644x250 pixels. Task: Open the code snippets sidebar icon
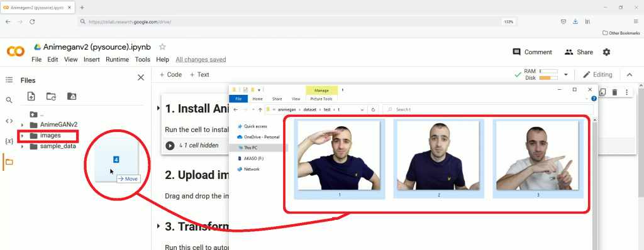pos(9,121)
